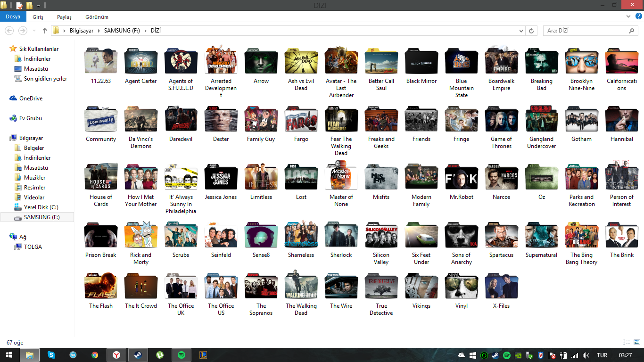This screenshot has width=644, height=362.
Task: Select the Sherlock folder icon
Action: tap(341, 235)
